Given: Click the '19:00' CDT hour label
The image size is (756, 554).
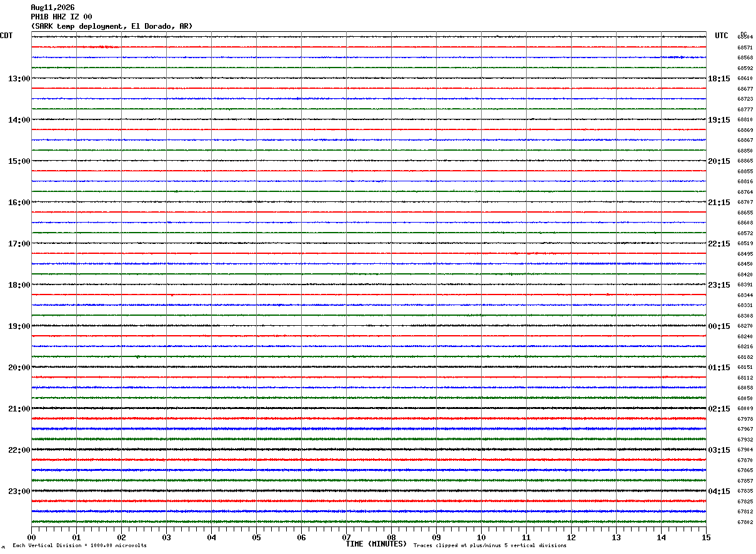Looking at the screenshot, I should (19, 326).
